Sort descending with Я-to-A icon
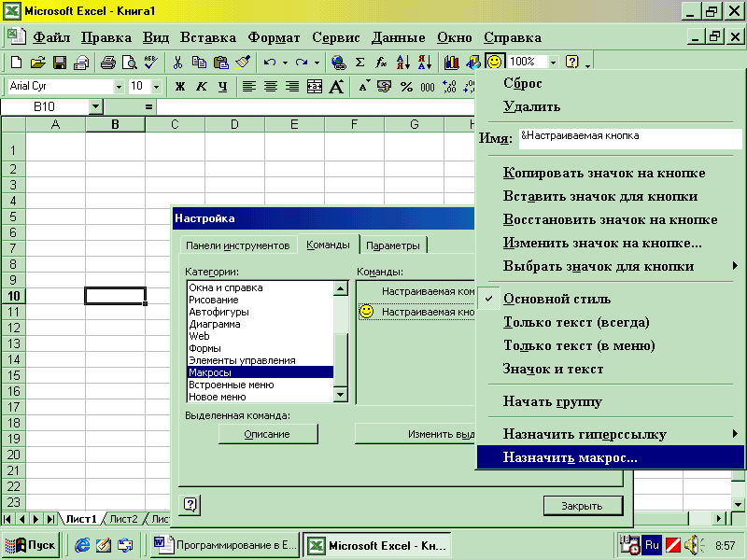The height and width of the screenshot is (560, 747). (425, 62)
